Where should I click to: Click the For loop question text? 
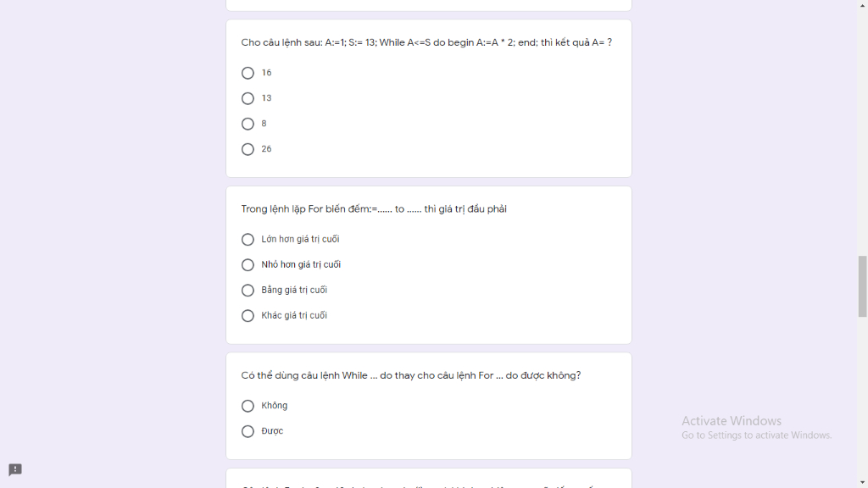point(374,209)
